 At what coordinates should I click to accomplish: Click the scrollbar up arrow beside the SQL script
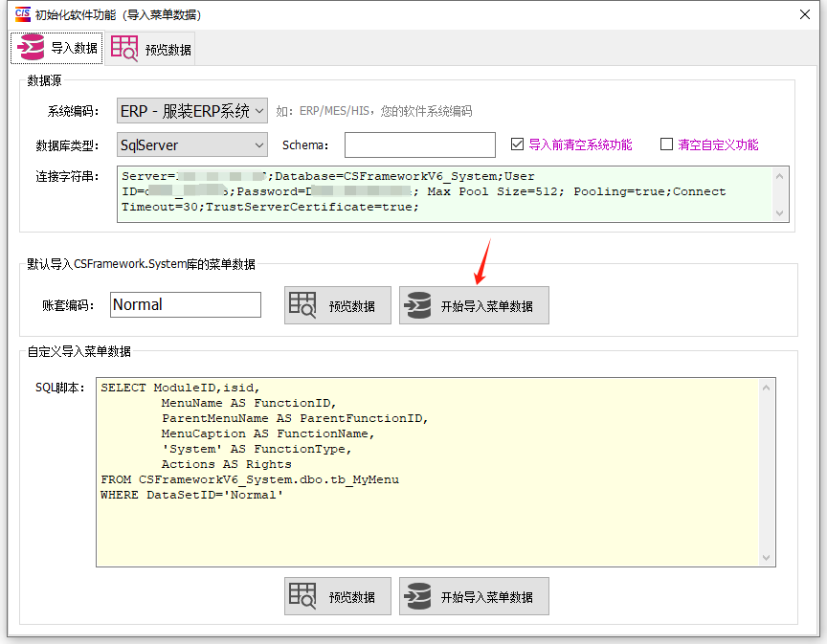[x=766, y=387]
